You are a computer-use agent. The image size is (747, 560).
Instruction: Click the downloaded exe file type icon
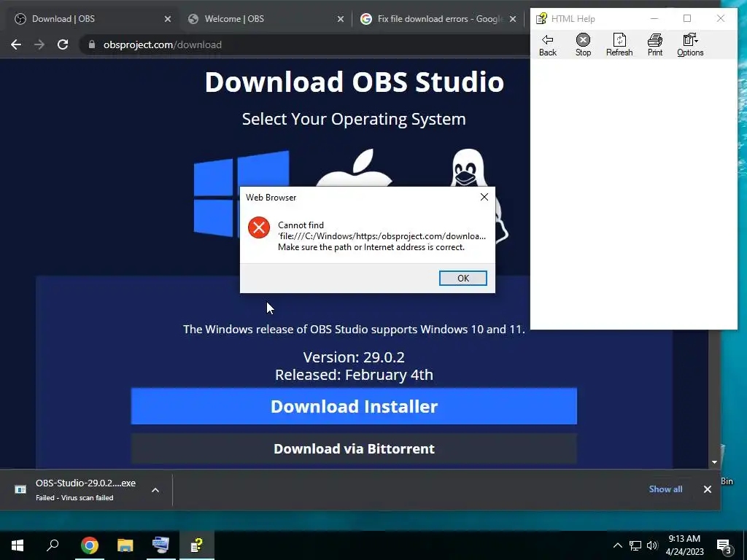20,489
